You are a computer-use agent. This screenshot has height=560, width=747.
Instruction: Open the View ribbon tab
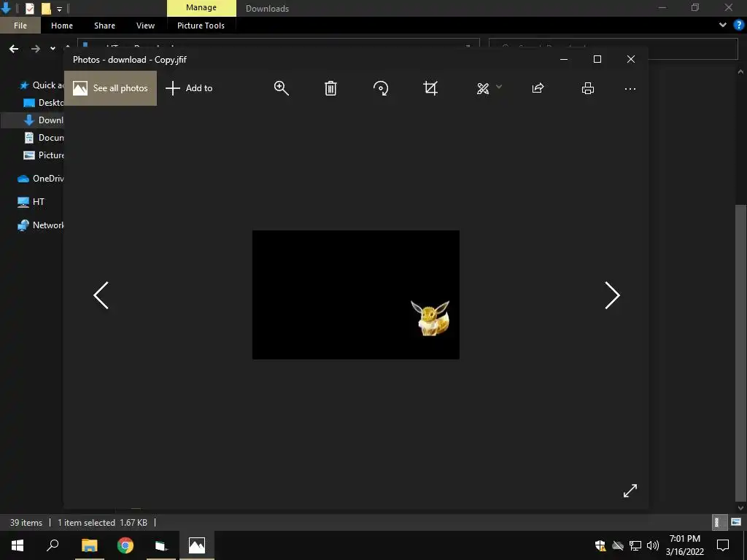point(145,26)
